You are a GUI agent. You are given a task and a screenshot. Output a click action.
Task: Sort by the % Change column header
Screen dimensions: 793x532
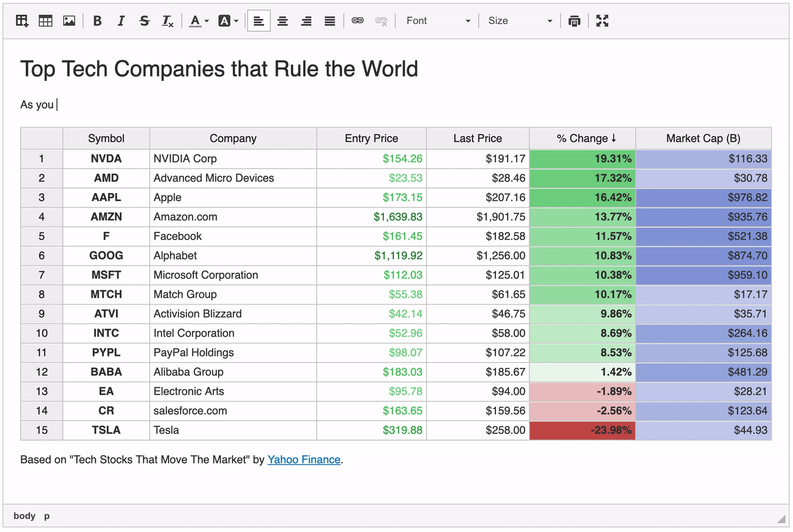coord(582,138)
